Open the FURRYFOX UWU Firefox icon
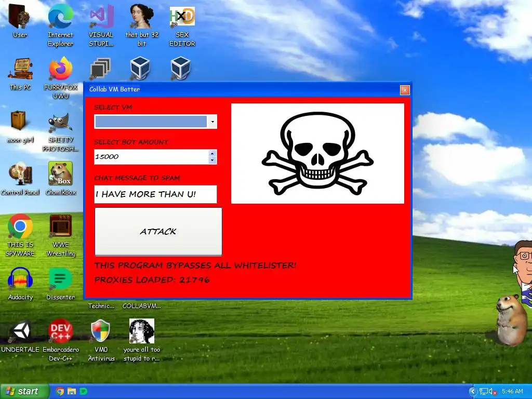The image size is (532, 399). [x=60, y=78]
